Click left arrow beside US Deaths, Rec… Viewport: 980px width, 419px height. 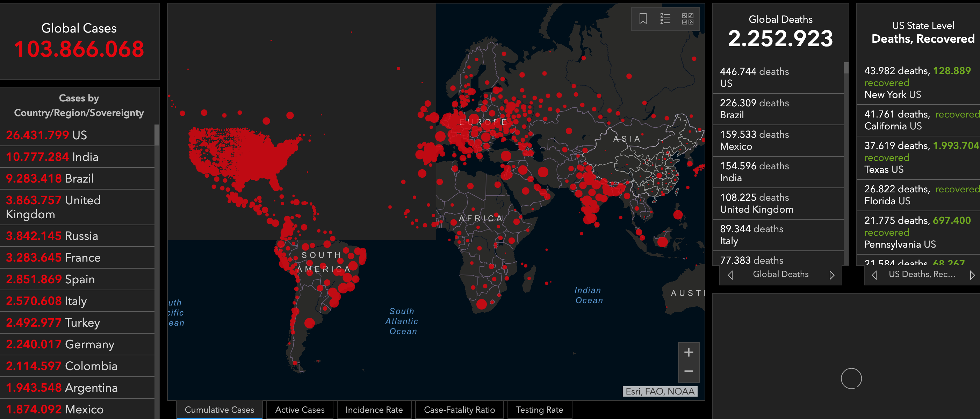coord(874,275)
